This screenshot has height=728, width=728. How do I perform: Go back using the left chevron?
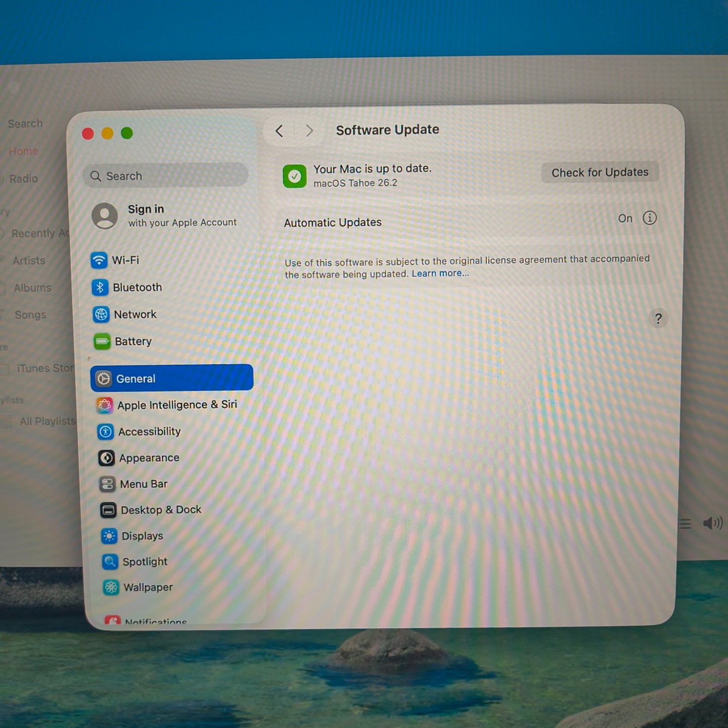pos(280,131)
